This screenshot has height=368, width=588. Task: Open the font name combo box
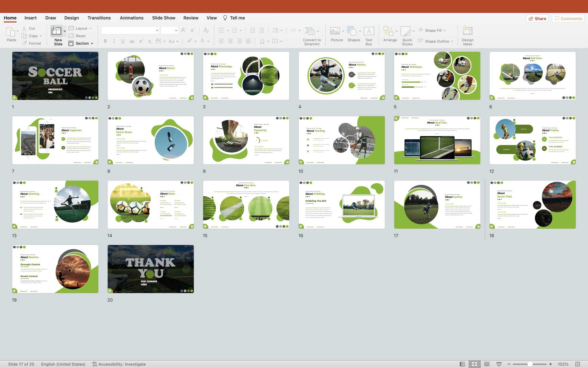coord(130,30)
